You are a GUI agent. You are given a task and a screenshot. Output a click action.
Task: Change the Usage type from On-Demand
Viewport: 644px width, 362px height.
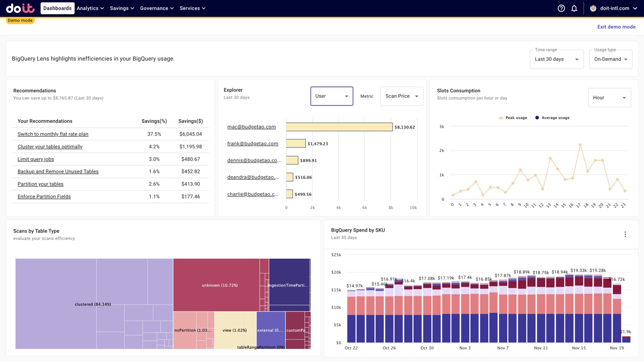click(x=610, y=59)
